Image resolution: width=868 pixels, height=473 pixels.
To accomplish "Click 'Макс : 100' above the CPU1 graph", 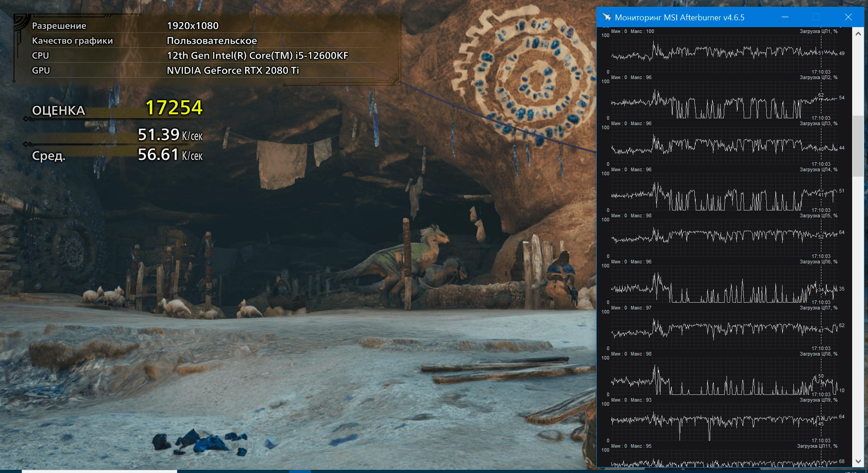I will [x=642, y=31].
